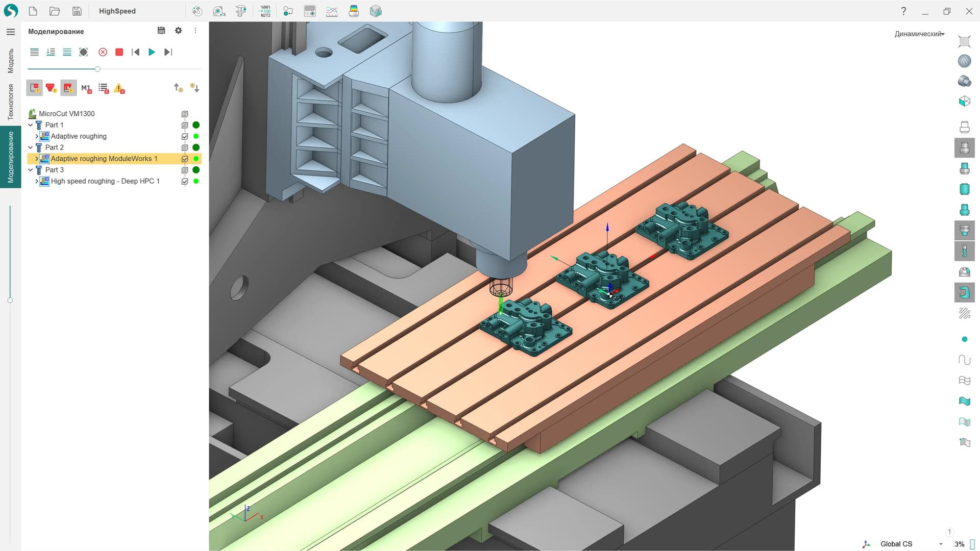The height and width of the screenshot is (551, 980).
Task: Click the gear settings icon in Моделирование panel
Action: pos(178,31)
